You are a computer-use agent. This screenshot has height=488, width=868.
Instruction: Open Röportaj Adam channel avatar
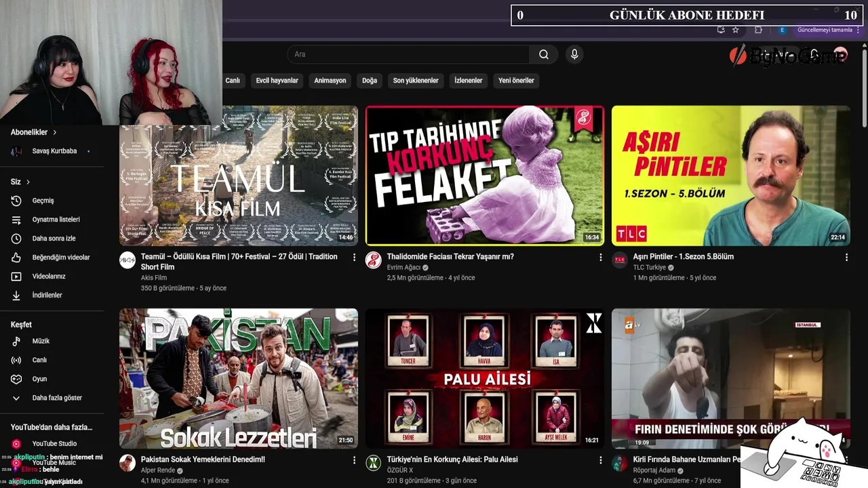click(x=620, y=463)
